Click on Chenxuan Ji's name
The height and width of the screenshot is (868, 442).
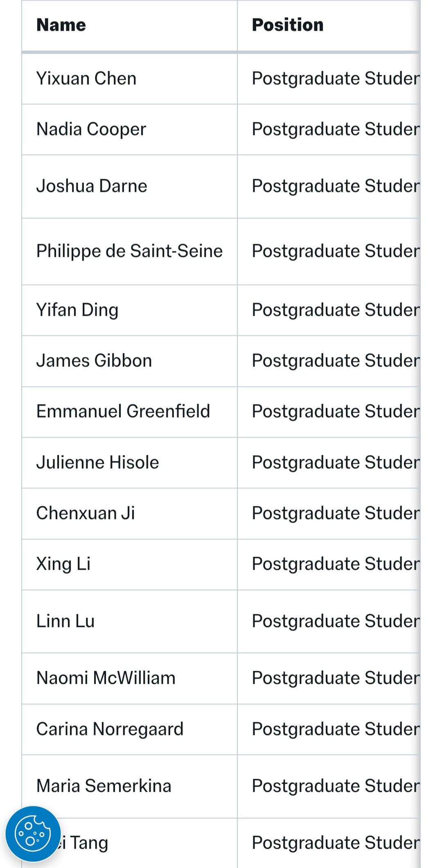(x=86, y=513)
